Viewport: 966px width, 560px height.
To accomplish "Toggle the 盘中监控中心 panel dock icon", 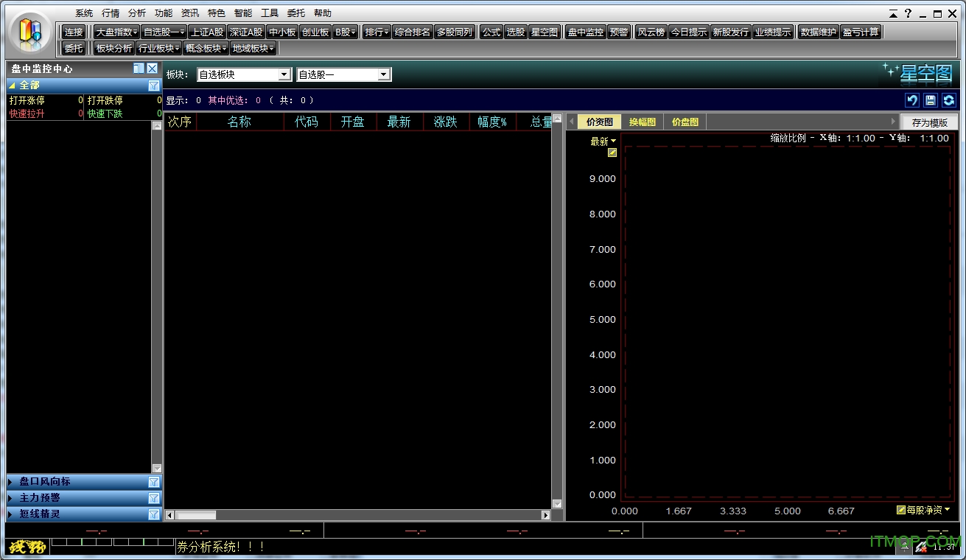I will [139, 69].
